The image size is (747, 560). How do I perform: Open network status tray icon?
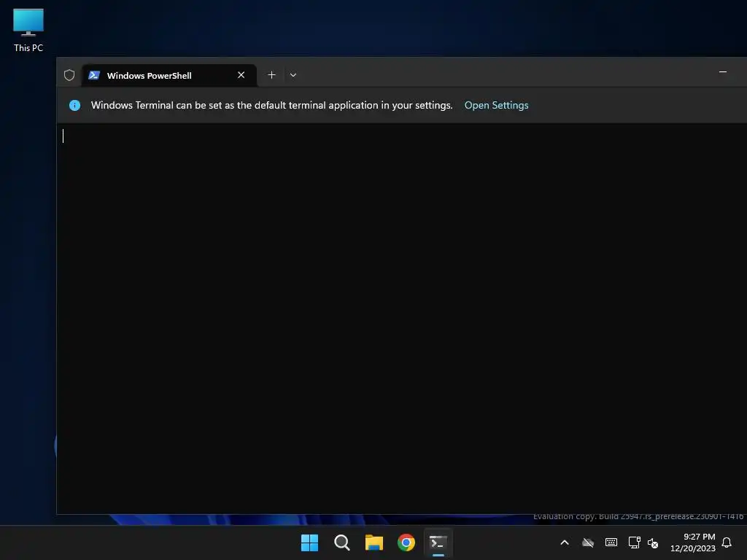tap(634, 542)
